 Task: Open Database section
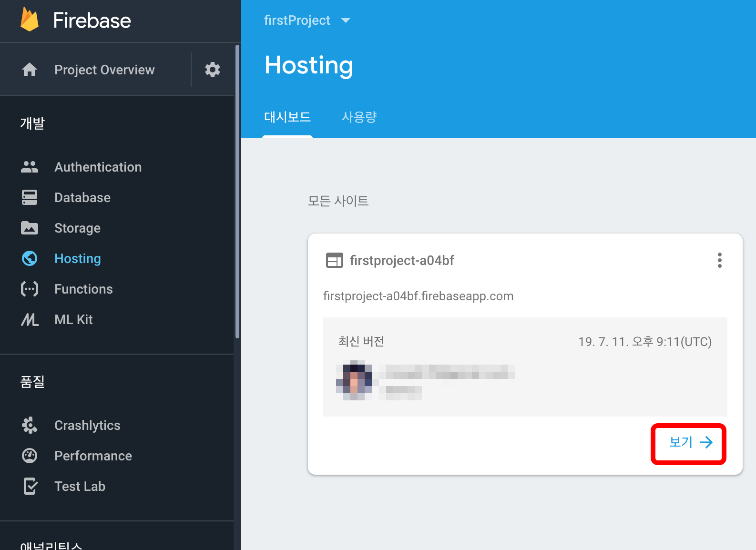coord(82,197)
